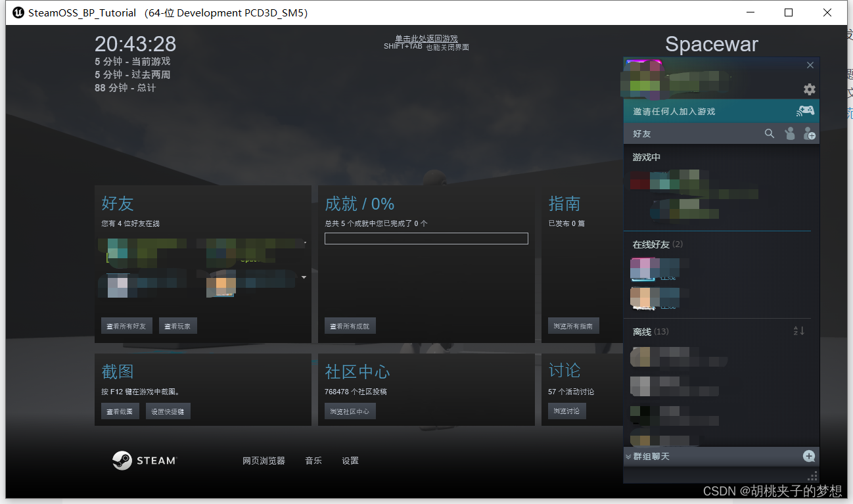Viewport: 853px width, 504px height.
Task: Click 浏览讨论 button
Action: [566, 411]
